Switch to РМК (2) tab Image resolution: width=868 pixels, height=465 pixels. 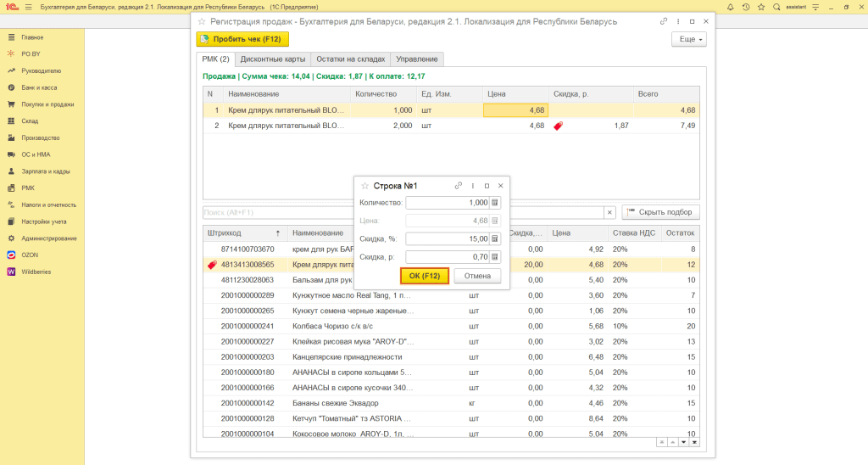(x=215, y=59)
